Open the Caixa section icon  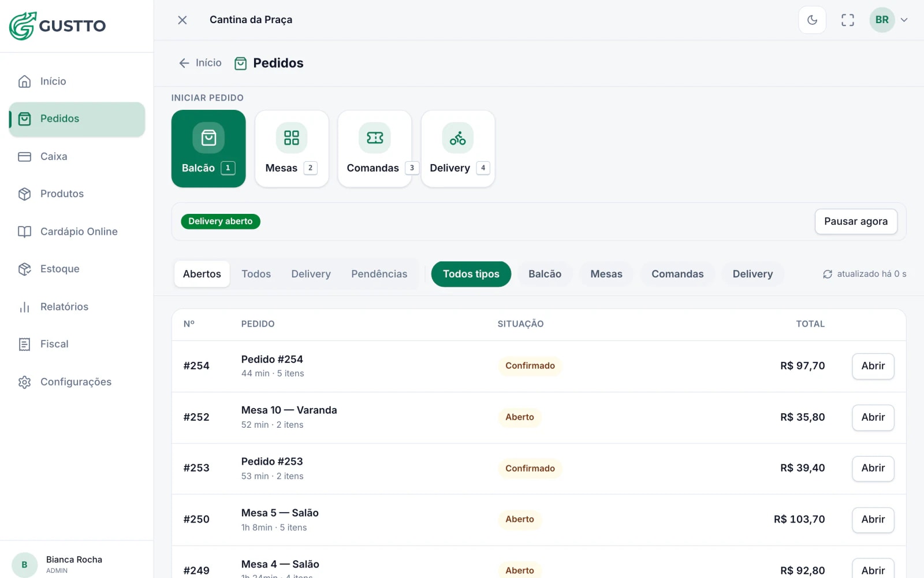(x=24, y=157)
